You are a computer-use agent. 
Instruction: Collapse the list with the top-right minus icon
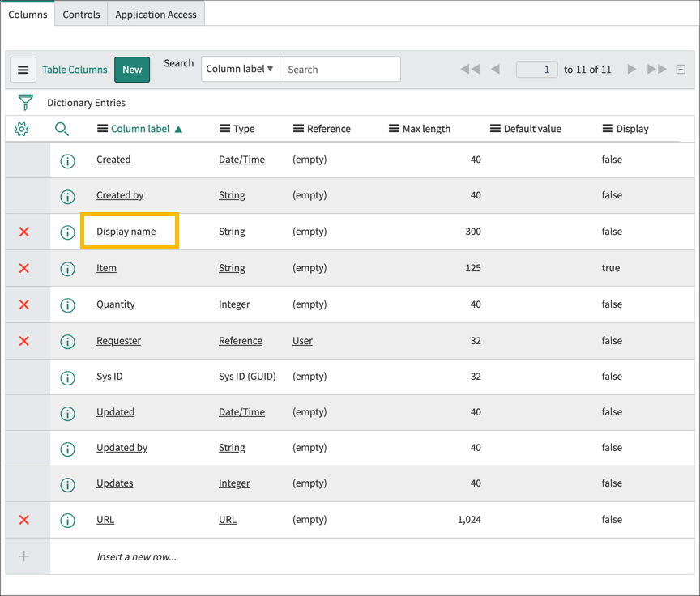(x=681, y=70)
